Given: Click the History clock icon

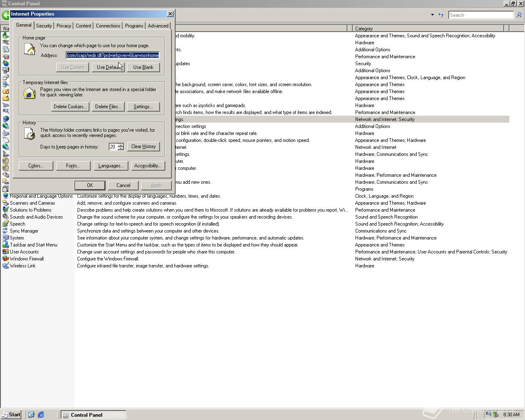Looking at the screenshot, I should 30,134.
